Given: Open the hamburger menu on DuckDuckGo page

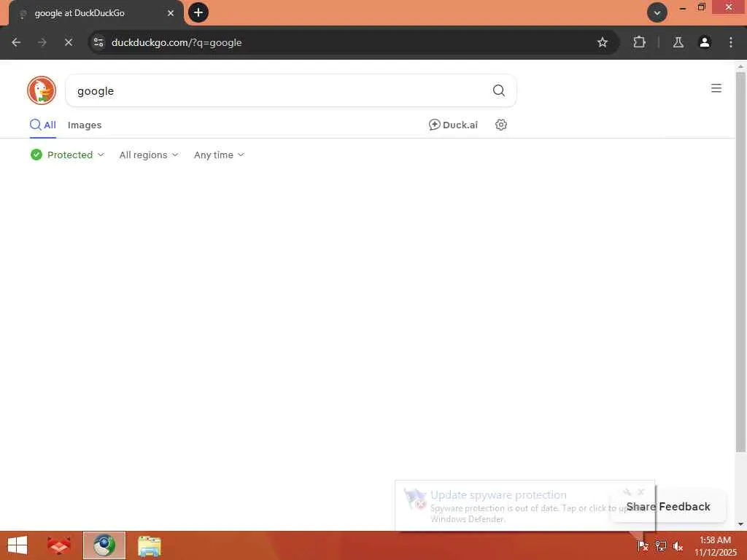Looking at the screenshot, I should pos(716,88).
